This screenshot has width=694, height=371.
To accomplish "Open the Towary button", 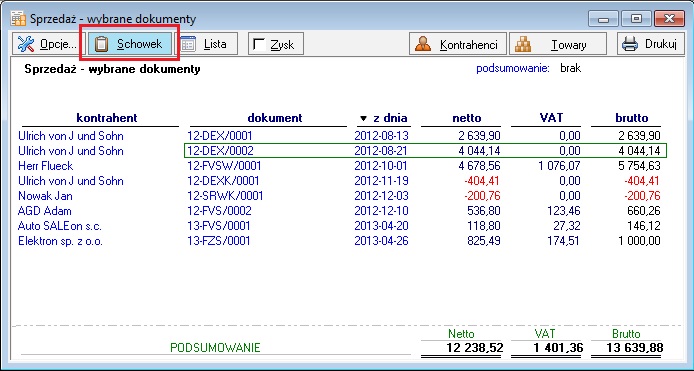I will pos(558,44).
